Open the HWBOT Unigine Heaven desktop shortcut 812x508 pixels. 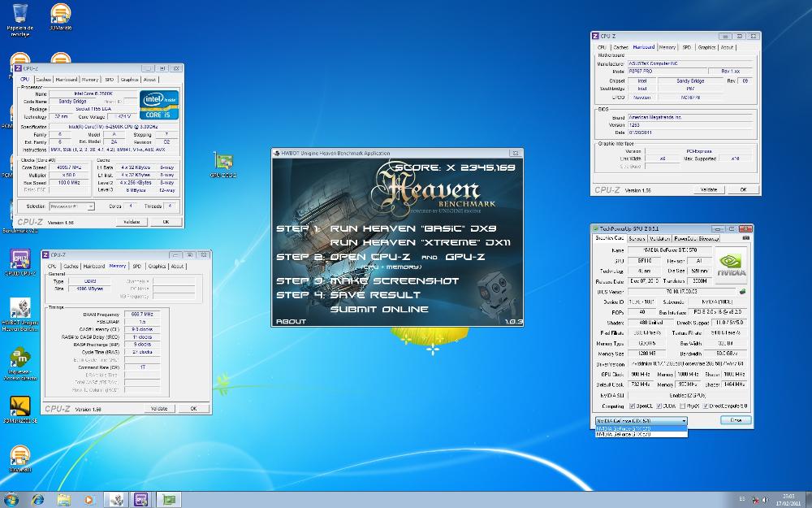coord(20,314)
